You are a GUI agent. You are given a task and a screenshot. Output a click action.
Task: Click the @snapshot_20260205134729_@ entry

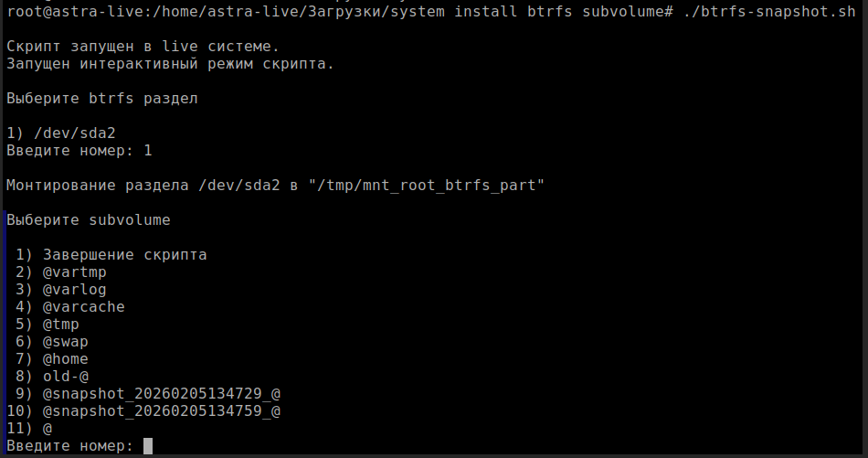point(161,393)
